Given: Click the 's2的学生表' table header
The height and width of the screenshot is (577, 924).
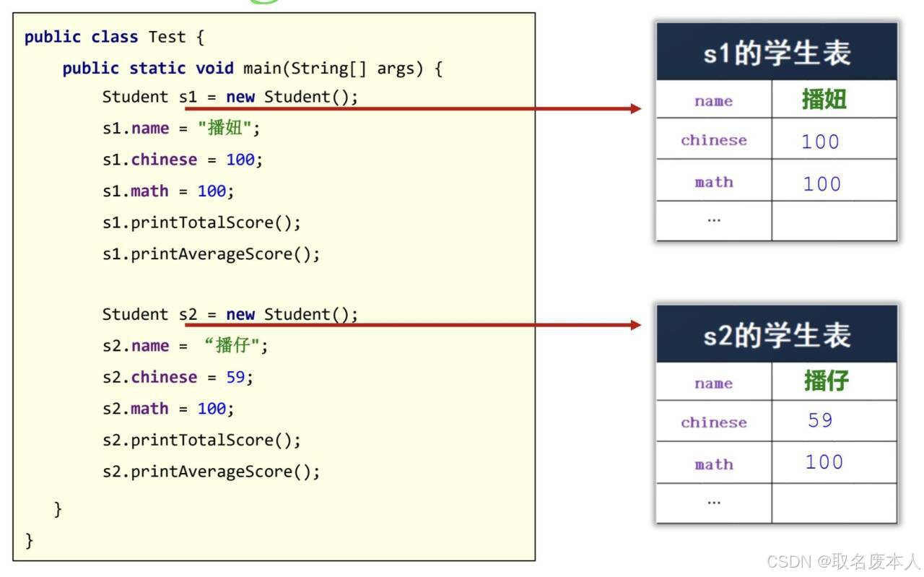Looking at the screenshot, I should click(777, 334).
